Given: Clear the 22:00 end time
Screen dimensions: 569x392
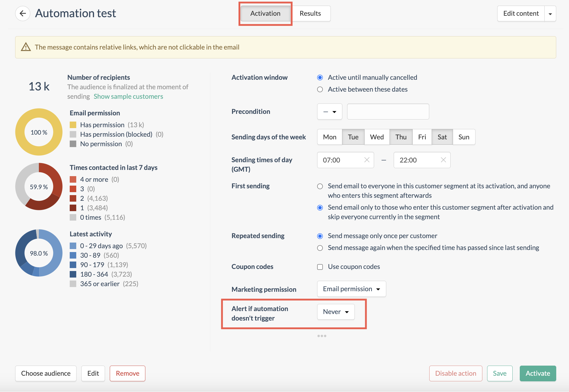Looking at the screenshot, I should click(x=444, y=160).
